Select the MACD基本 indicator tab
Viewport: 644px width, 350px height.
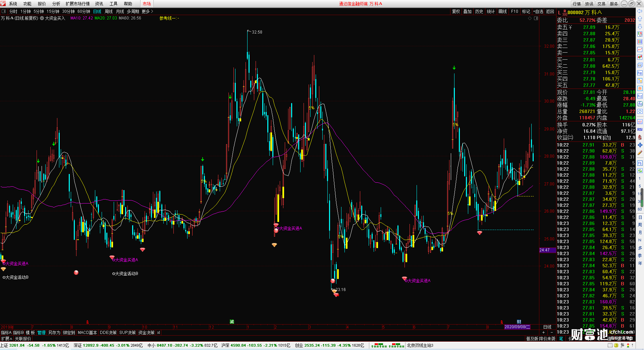point(87,333)
